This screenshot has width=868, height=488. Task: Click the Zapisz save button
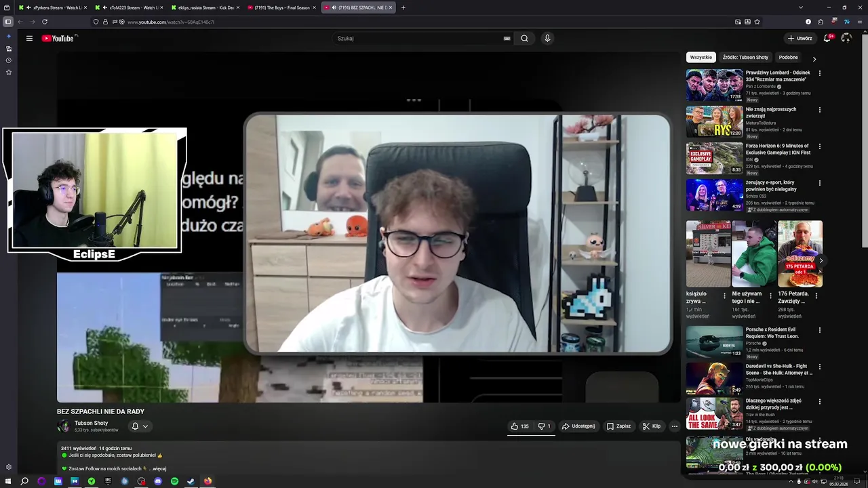618,426
